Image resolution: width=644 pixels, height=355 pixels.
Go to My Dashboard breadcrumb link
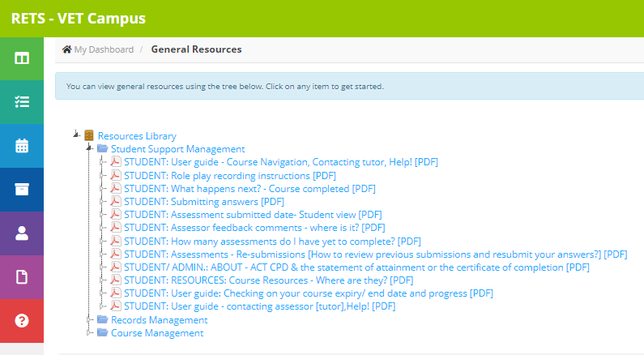coord(104,49)
